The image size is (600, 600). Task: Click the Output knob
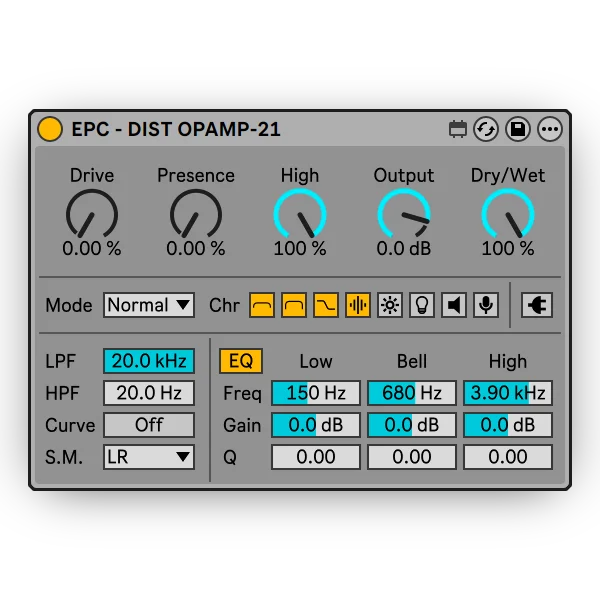(x=404, y=214)
